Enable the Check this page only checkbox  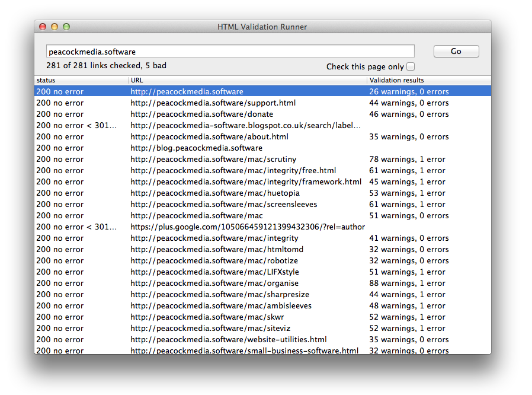[411, 66]
